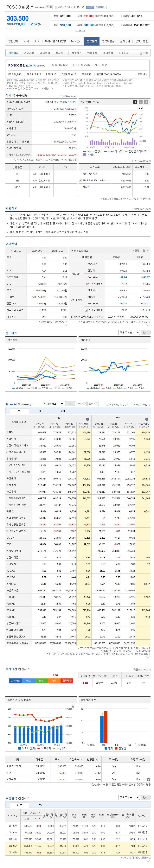154x868 pixels.
Task: Open the 종합정보 tab
Action: (x=13, y=41)
